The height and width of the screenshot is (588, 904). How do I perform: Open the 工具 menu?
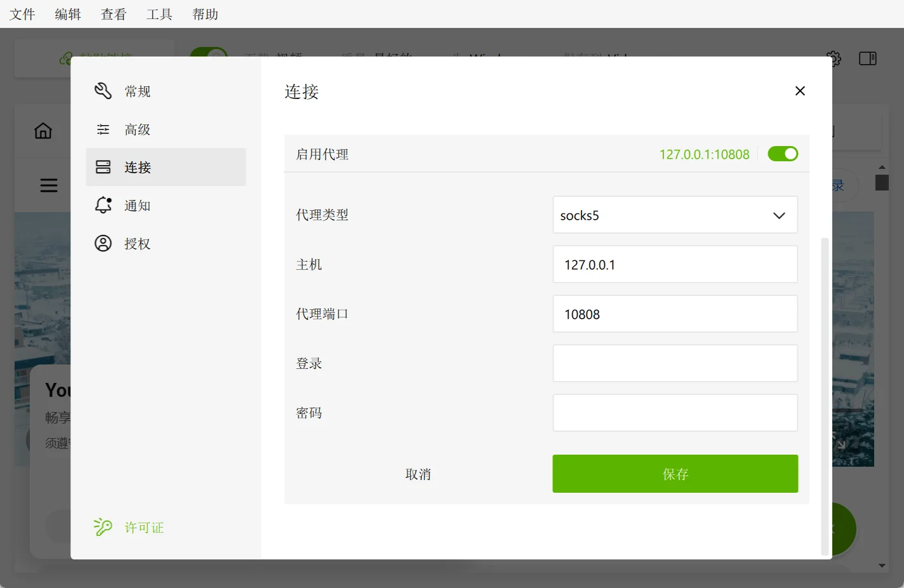pos(159,14)
